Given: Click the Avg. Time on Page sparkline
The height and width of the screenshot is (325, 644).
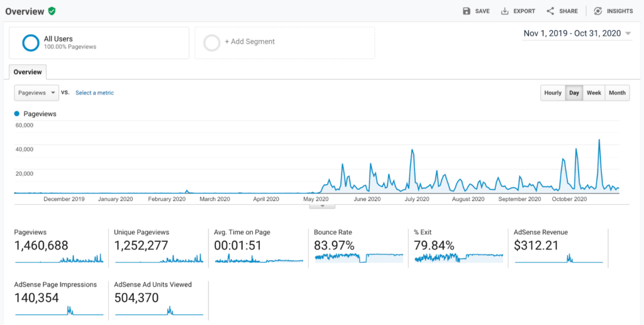Looking at the screenshot, I should pos(259,259).
